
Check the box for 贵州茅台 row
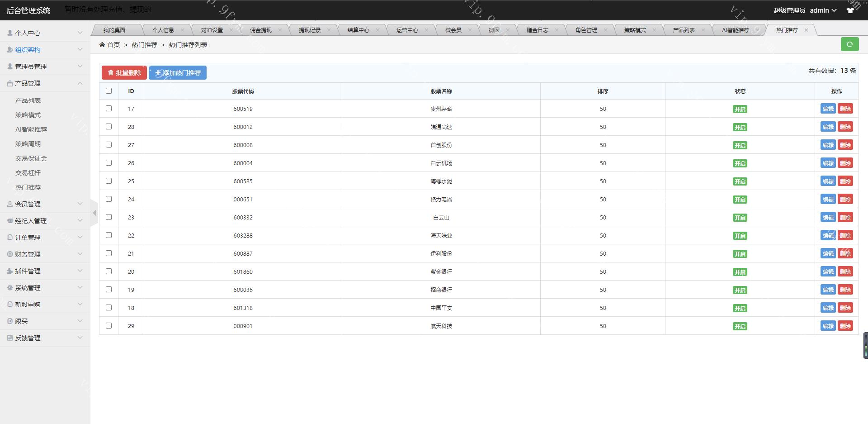pos(108,109)
